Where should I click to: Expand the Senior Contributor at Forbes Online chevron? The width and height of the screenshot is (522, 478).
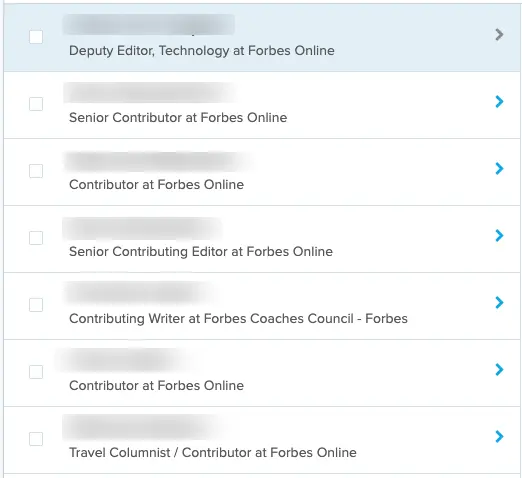499,102
